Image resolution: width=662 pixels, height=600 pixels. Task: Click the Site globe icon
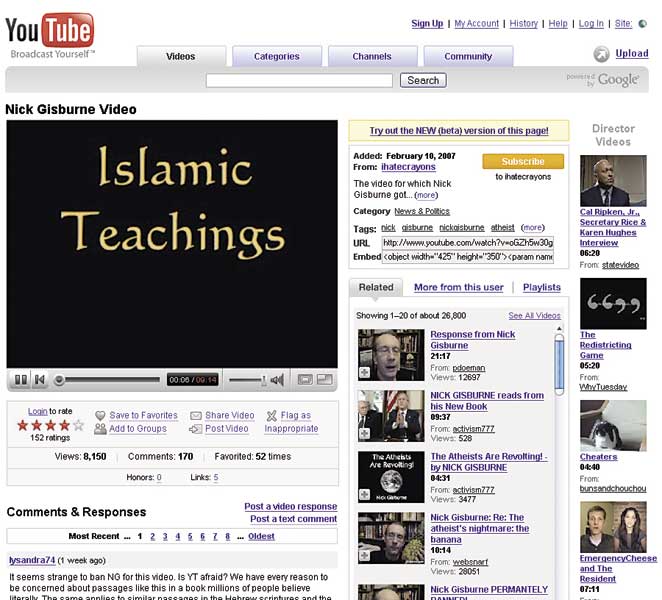pos(643,24)
